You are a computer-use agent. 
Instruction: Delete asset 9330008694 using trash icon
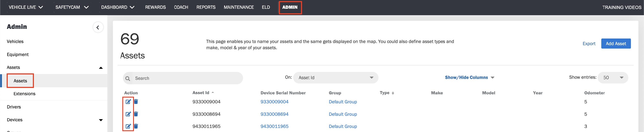tap(136, 114)
